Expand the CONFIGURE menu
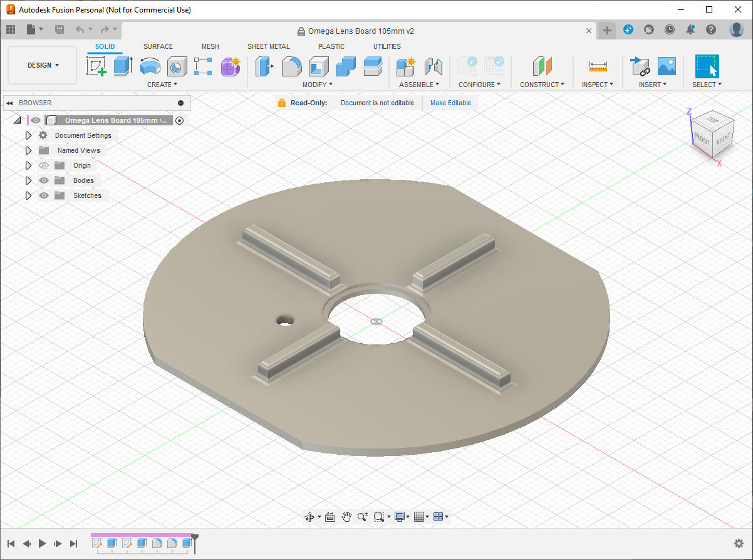Screen dimensions: 753x560 [480, 85]
